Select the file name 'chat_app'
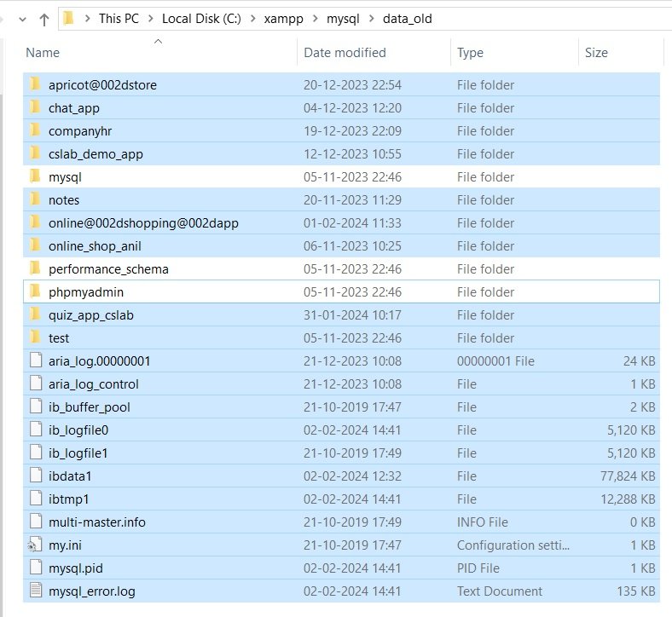 coord(73,108)
